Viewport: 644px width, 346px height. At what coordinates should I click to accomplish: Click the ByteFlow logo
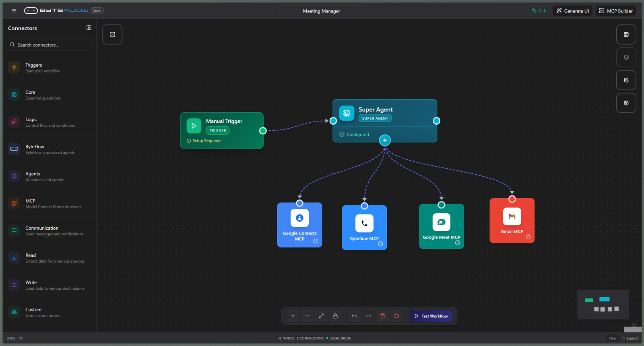coord(56,11)
